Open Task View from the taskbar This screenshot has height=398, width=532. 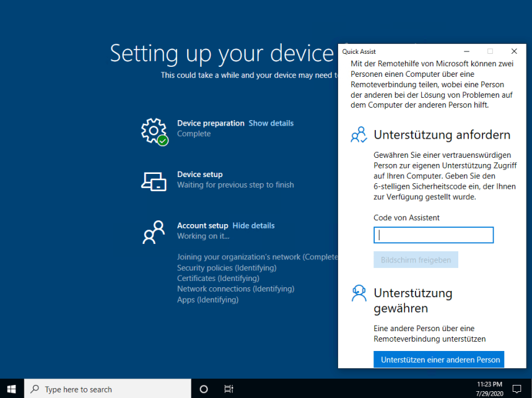[x=229, y=389]
